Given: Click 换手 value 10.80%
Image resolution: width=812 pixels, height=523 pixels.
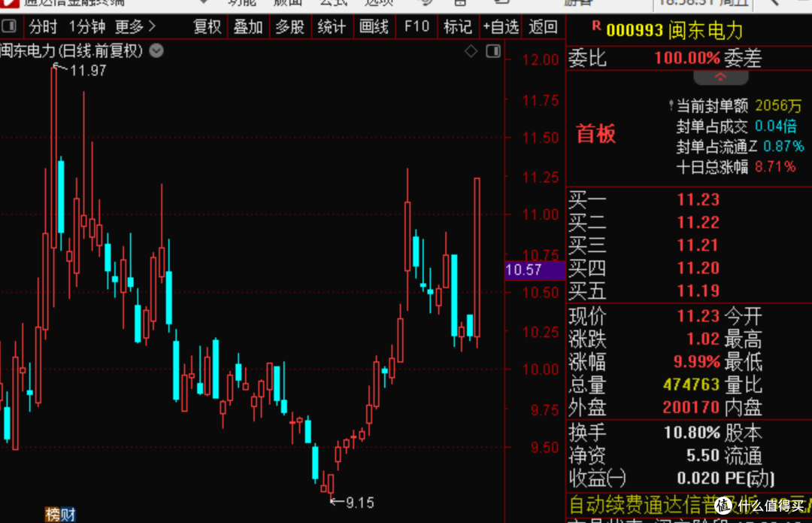Looking at the screenshot, I should (692, 432).
